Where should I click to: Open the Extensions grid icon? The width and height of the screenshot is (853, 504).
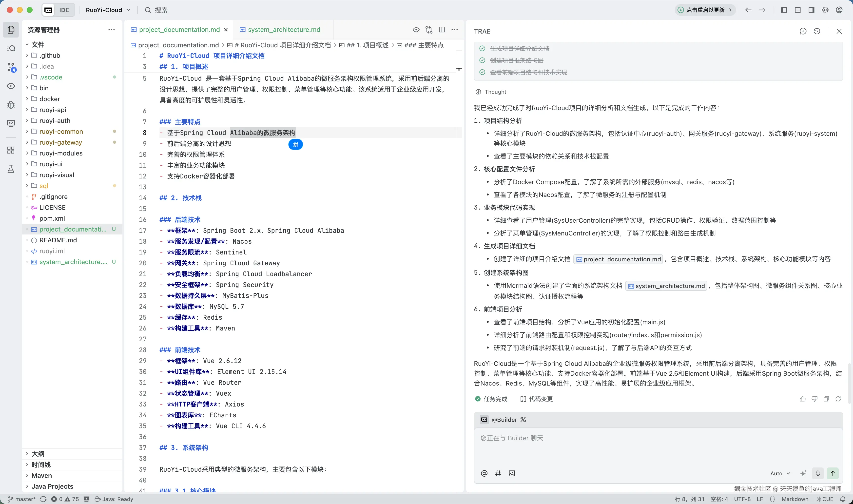click(11, 150)
